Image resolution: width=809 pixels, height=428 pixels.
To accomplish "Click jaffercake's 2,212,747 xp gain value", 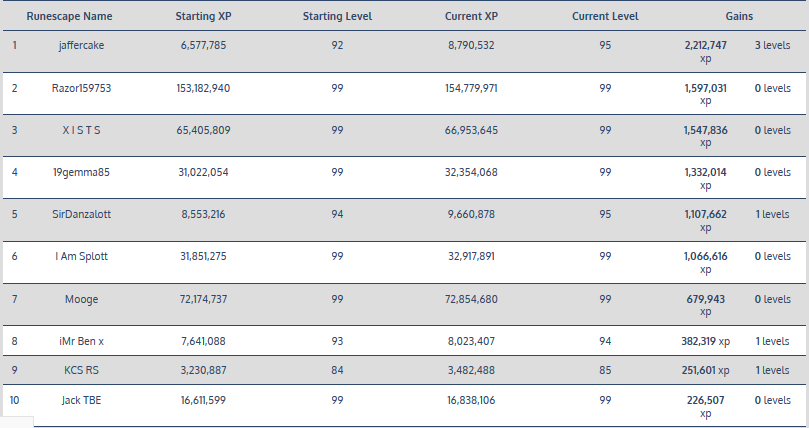I will 706,46.
